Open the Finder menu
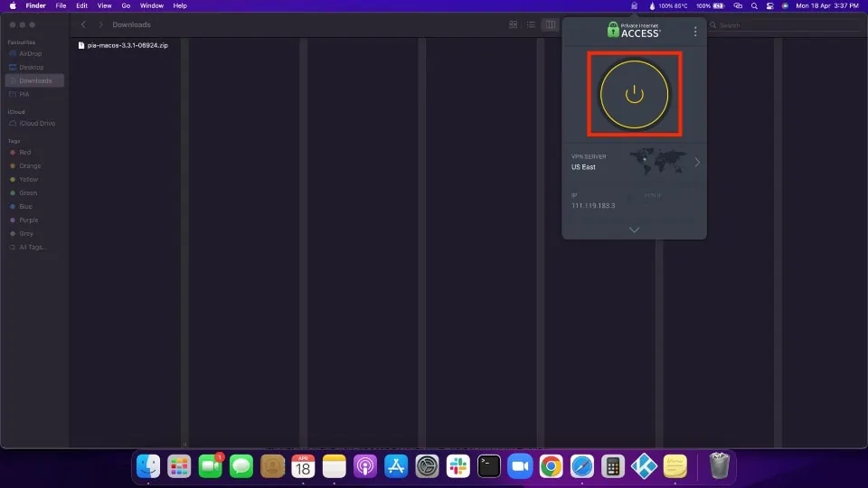The height and width of the screenshot is (488, 868). (35, 5)
